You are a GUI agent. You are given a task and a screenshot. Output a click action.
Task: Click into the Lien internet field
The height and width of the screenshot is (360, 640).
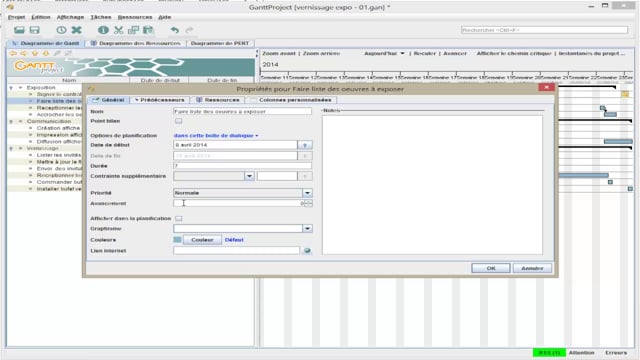pyautogui.click(x=237, y=251)
